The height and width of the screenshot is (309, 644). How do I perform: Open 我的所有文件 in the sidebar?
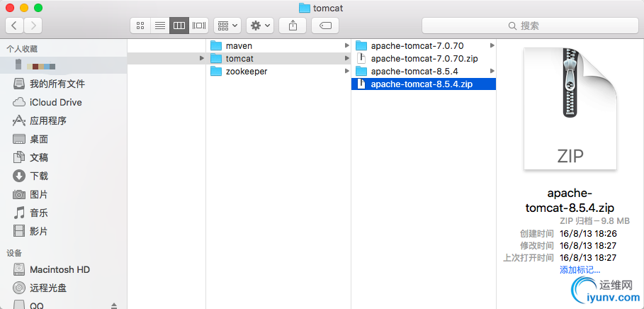point(64,84)
